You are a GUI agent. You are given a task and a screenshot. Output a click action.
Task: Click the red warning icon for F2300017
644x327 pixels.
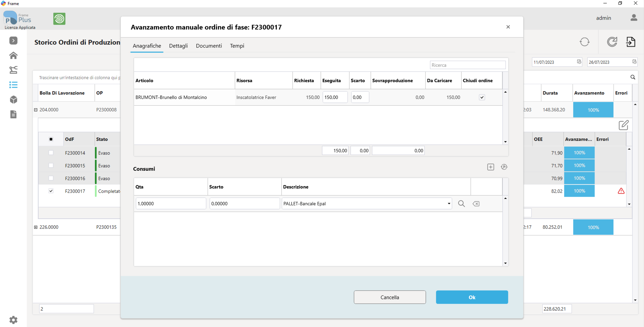(621, 191)
